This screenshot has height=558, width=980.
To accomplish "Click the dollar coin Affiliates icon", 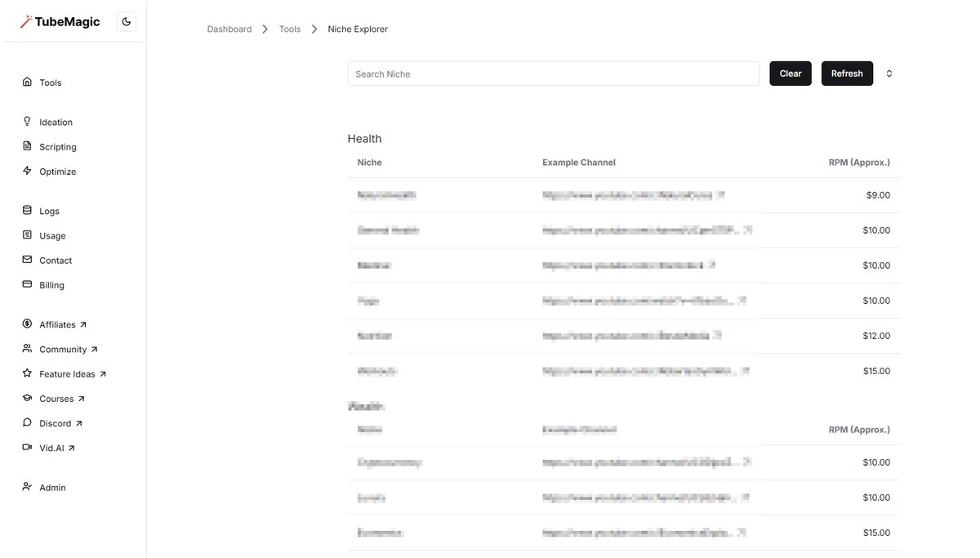I will [27, 324].
